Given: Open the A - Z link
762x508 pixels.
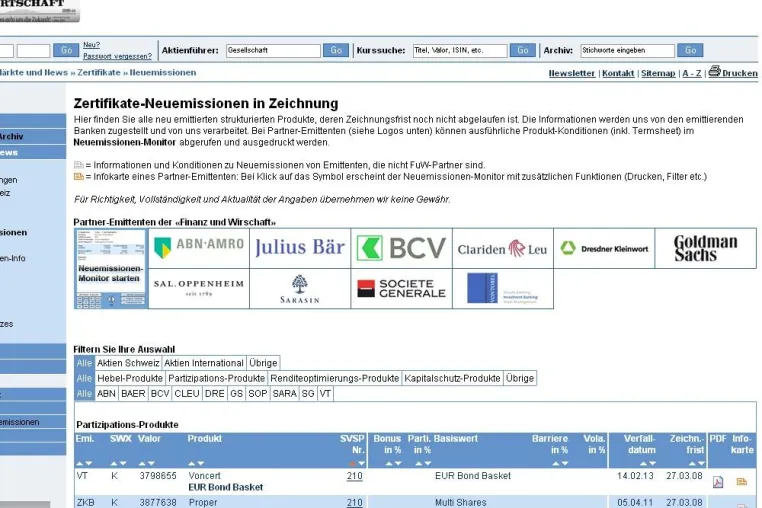Looking at the screenshot, I should [692, 73].
